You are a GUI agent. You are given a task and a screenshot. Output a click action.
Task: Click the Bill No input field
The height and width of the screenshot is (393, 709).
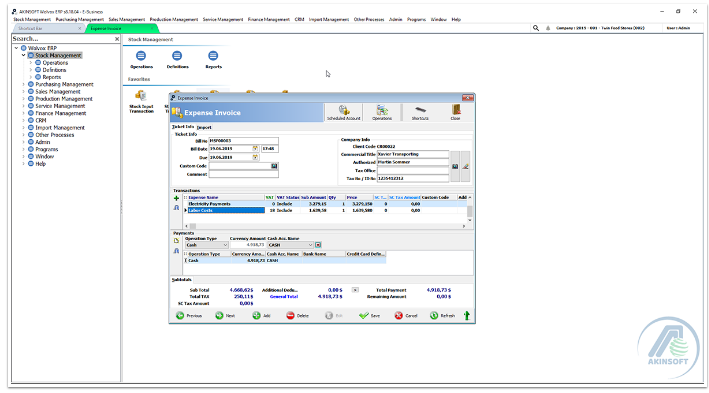coord(243,141)
